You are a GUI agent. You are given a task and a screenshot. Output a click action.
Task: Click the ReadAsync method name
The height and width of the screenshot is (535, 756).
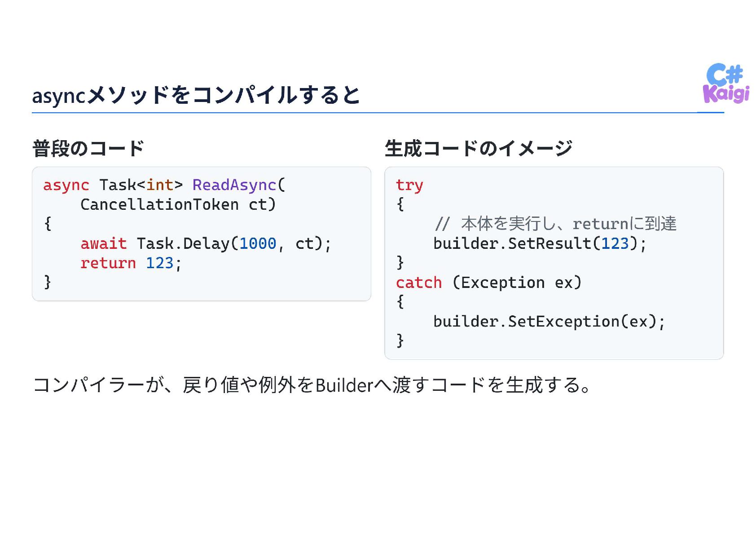(x=234, y=185)
